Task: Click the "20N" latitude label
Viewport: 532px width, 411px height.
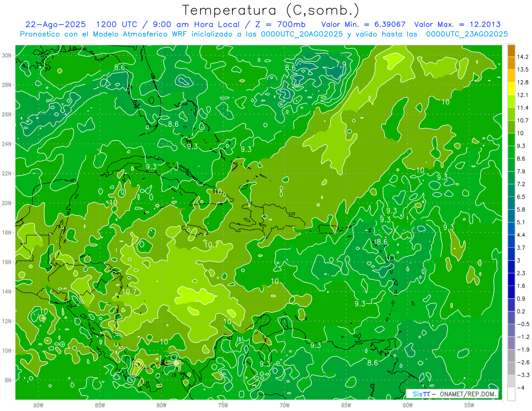Action: pyautogui.click(x=7, y=203)
